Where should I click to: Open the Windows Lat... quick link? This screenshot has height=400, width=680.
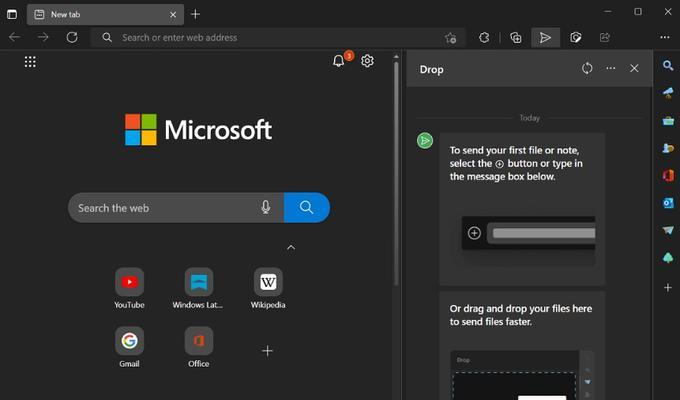click(198, 289)
